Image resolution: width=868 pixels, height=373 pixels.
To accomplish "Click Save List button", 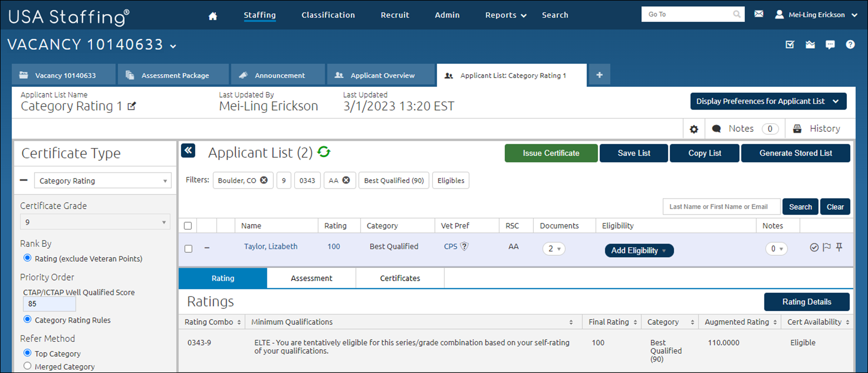I will (x=634, y=153).
